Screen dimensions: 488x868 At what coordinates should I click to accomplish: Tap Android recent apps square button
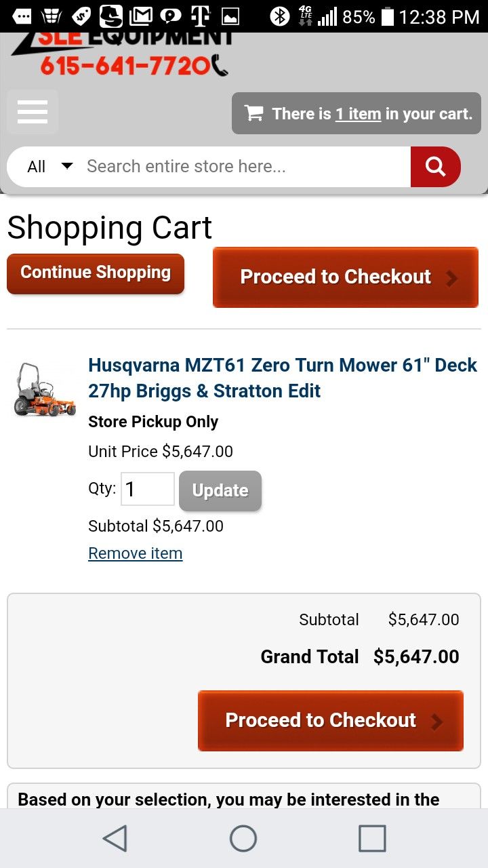point(372,838)
